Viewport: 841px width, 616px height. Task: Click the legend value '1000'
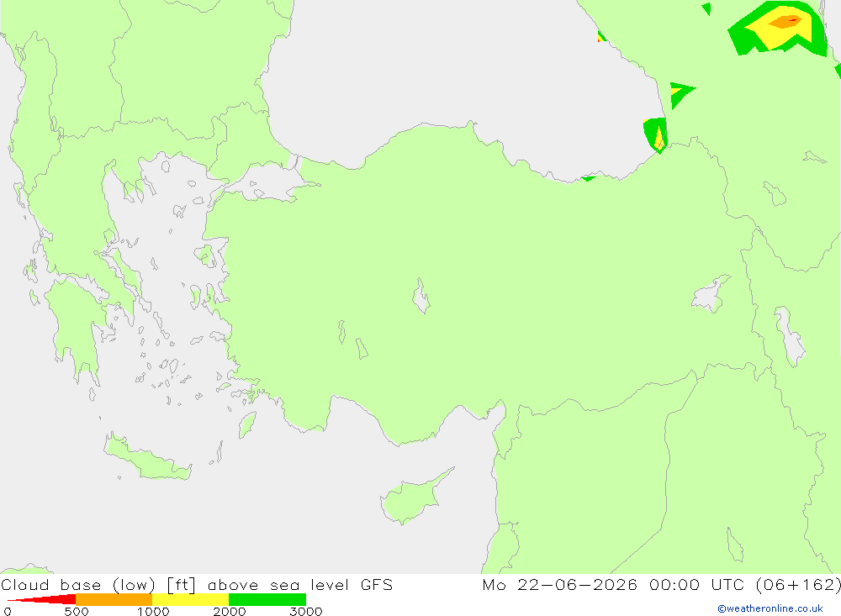153,611
